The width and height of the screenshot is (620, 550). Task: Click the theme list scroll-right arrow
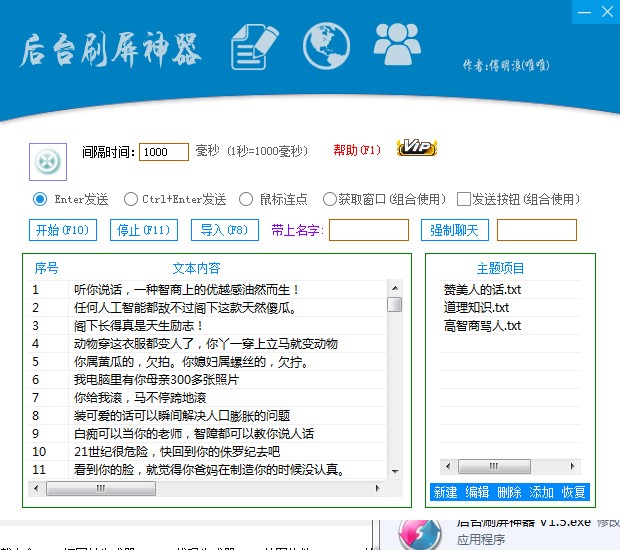pyautogui.click(x=573, y=466)
